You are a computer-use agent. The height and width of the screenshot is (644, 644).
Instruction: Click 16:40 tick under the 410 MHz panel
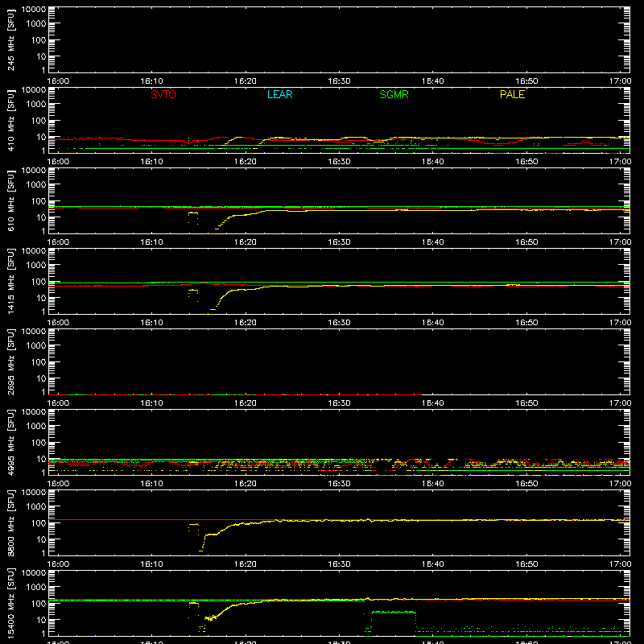coord(433,162)
